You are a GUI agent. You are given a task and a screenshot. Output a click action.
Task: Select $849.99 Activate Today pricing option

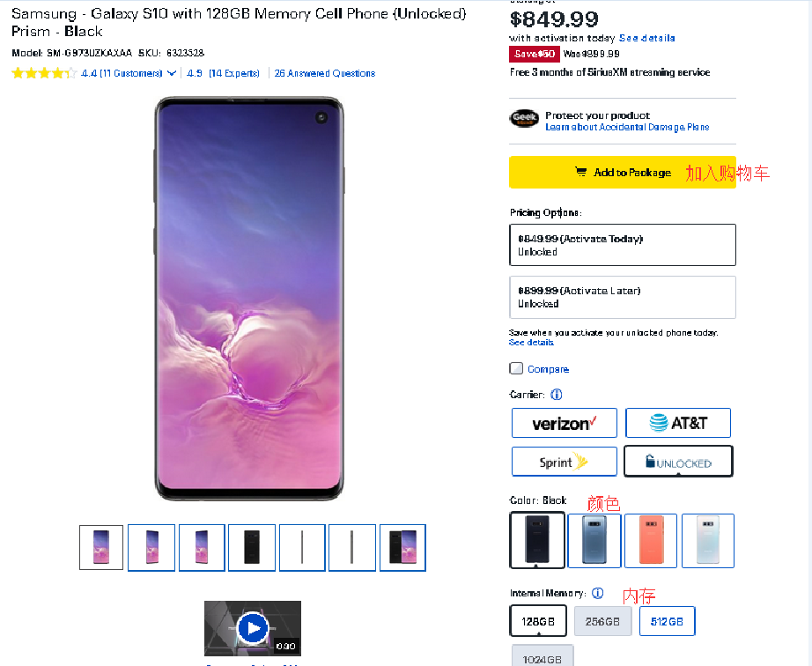622,245
